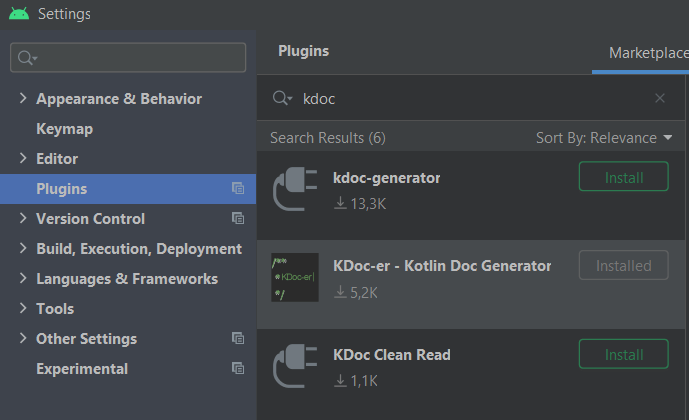Install the kdoc-generator plugin
This screenshot has height=420, width=689.
[624, 177]
